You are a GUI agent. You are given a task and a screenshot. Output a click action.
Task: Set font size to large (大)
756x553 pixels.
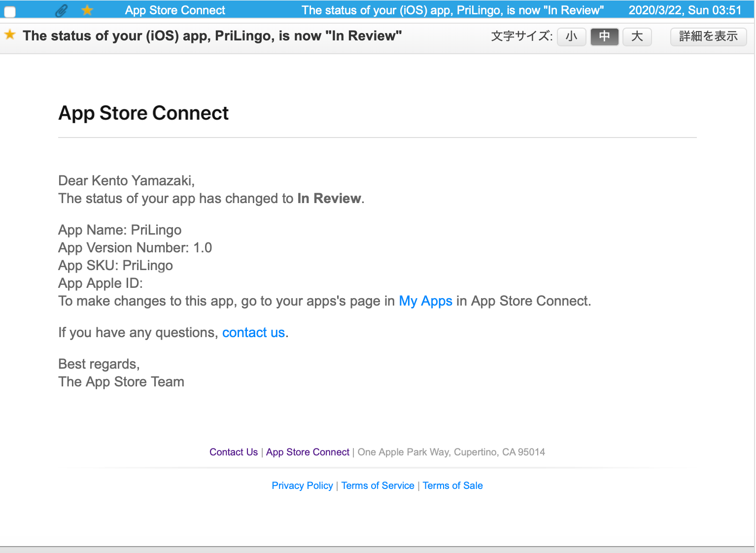pos(637,36)
